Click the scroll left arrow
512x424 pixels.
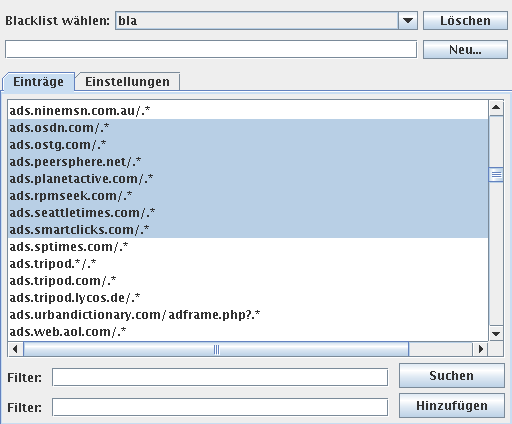tap(15, 349)
